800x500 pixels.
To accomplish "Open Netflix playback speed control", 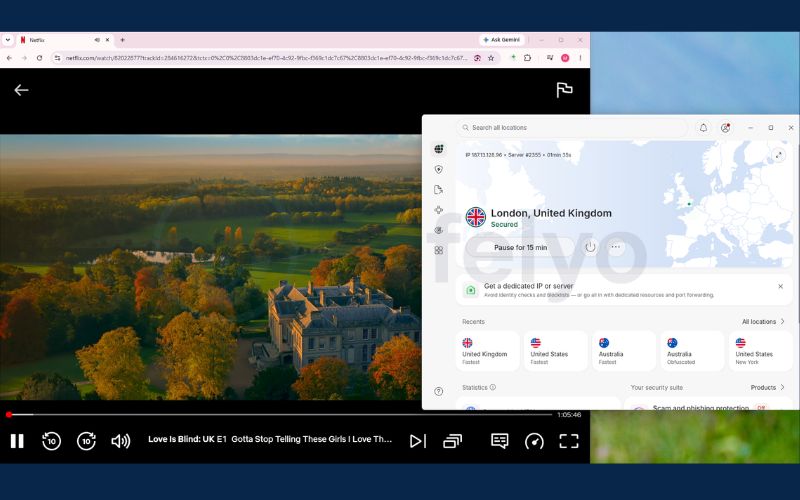I will pos(534,441).
